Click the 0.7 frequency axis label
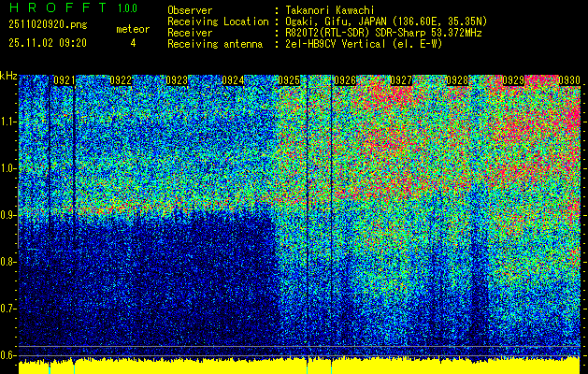The height and width of the screenshot is (374, 588). (x=8, y=309)
